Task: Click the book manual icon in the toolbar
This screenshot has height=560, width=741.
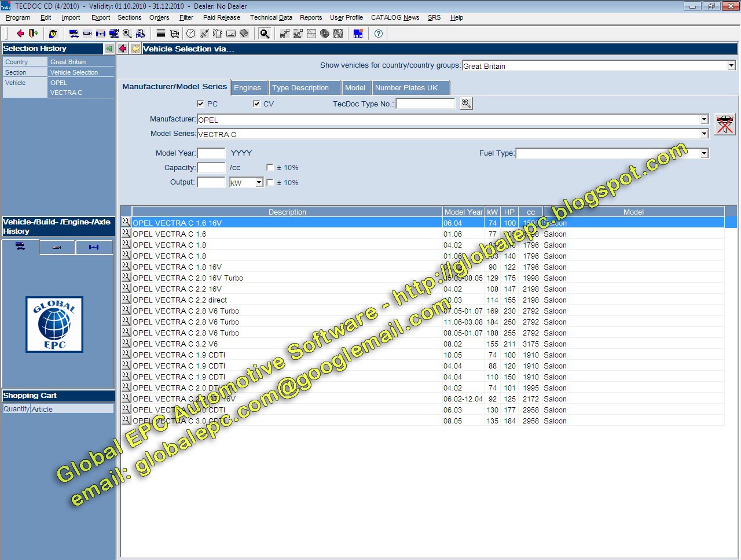Action: point(244,34)
